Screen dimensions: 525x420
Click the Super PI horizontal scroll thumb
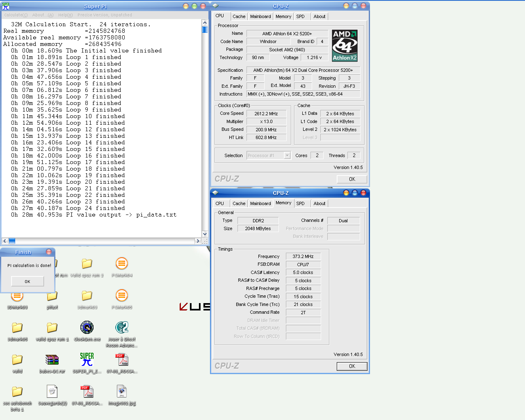tap(12, 241)
